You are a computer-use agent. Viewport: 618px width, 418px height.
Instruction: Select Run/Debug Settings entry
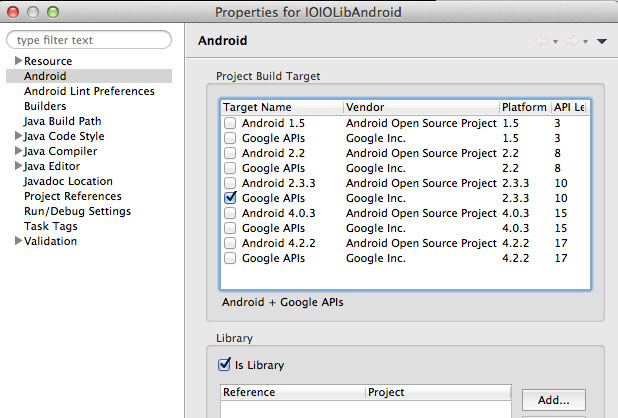point(77,211)
